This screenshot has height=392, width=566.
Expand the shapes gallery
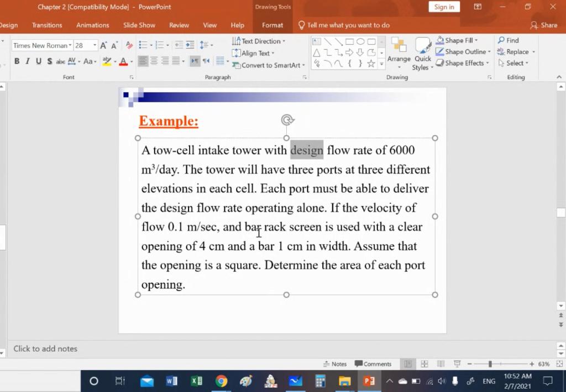pos(381,63)
